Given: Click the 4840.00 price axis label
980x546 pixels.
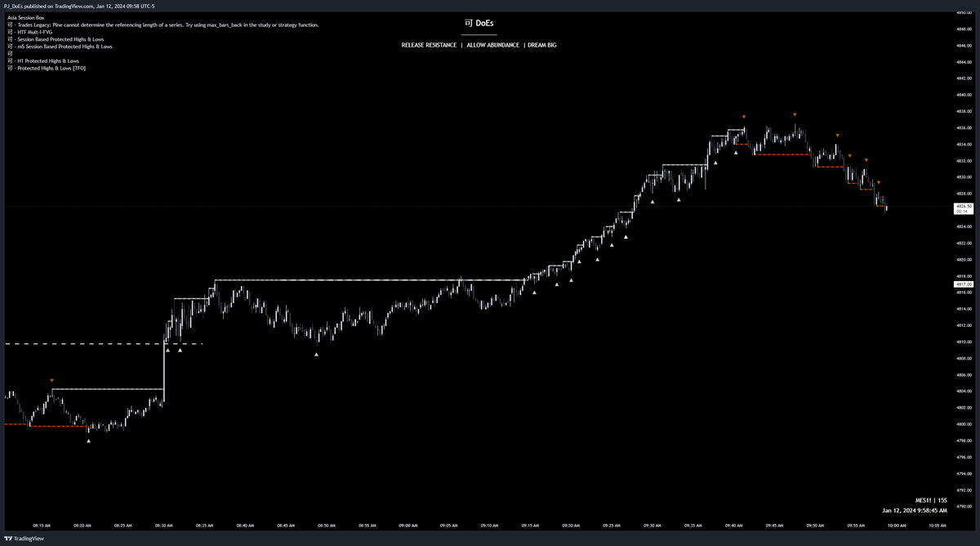Looking at the screenshot, I should point(963,95).
